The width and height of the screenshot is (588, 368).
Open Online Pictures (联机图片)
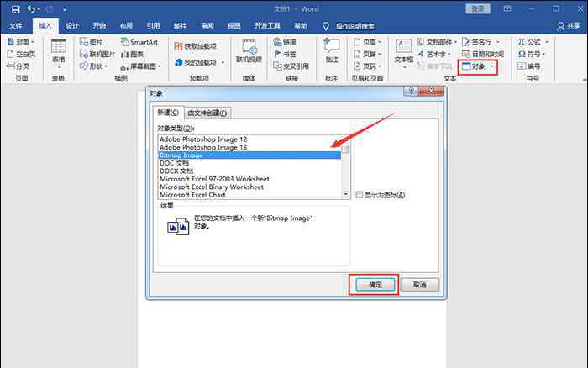(x=97, y=54)
